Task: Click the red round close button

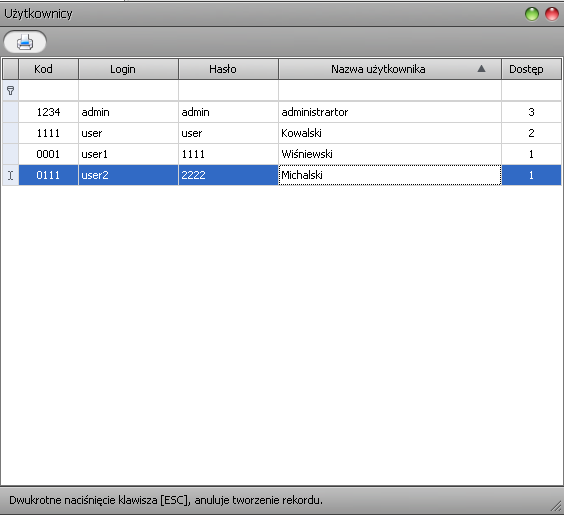Action: (x=552, y=14)
